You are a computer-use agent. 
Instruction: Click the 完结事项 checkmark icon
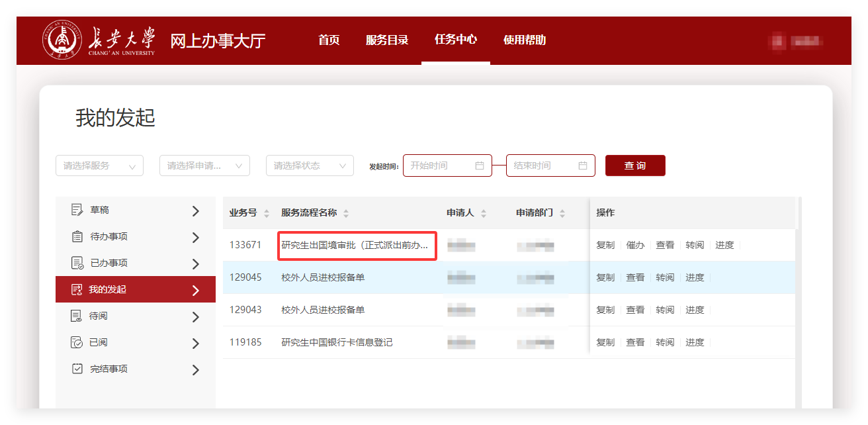click(x=77, y=369)
